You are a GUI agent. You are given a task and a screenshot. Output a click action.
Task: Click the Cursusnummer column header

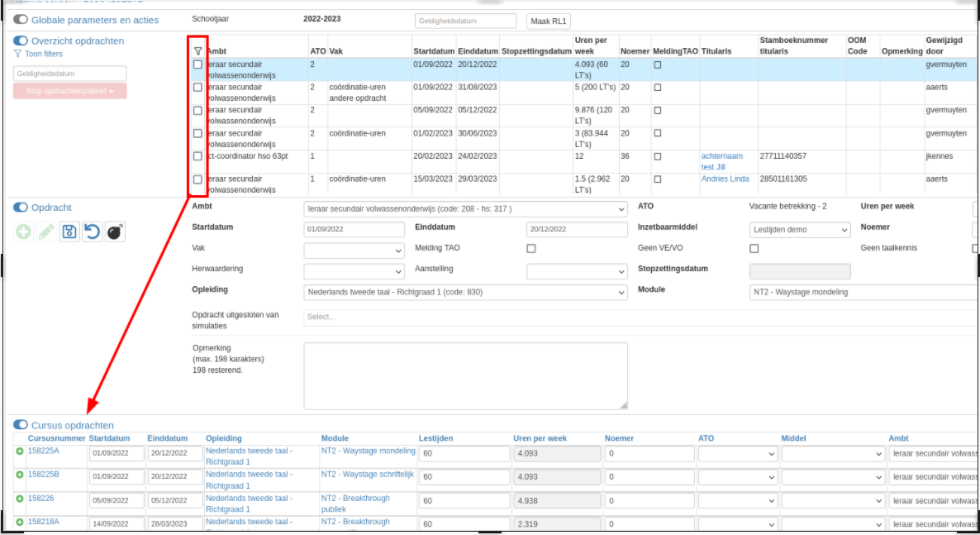click(57, 438)
